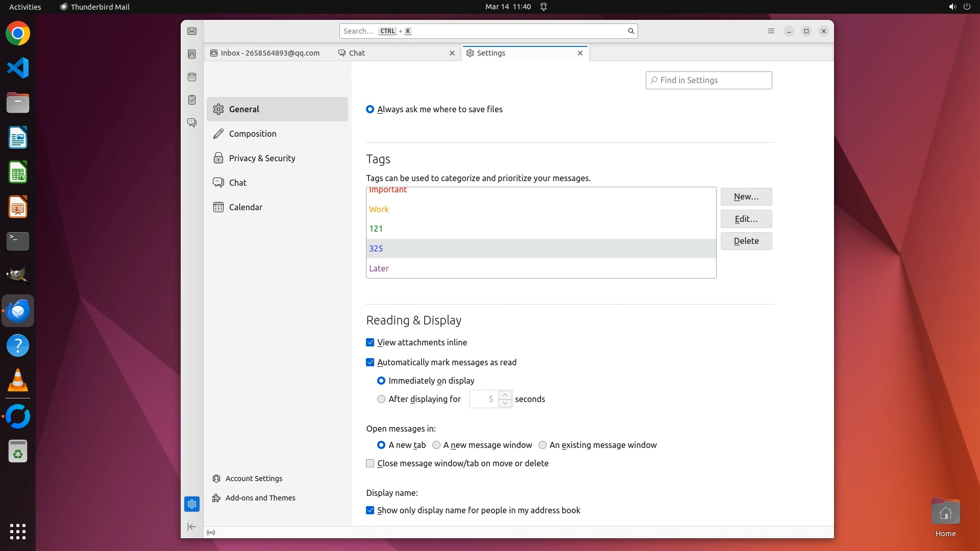Delete the selected tag
This screenshot has width=980, height=551.
746,241
